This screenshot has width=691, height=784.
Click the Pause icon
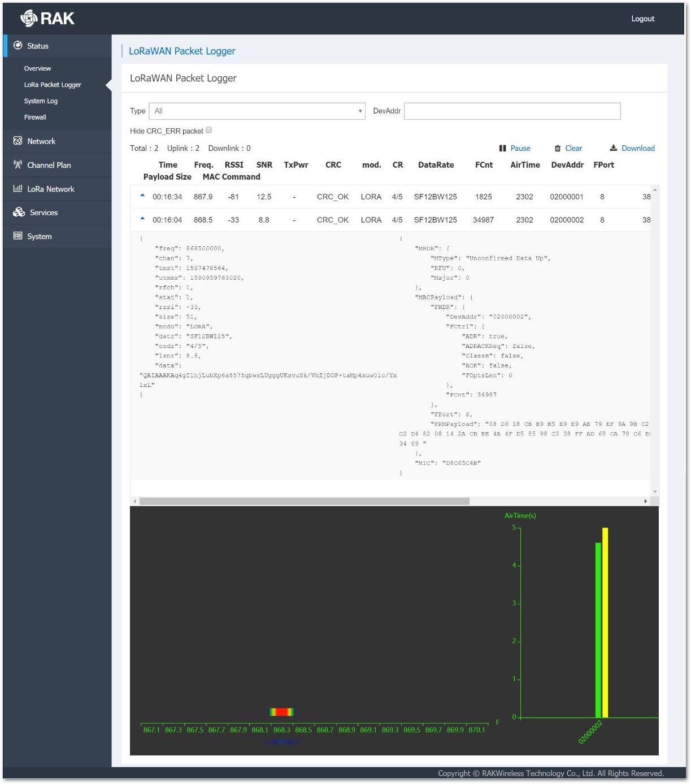point(502,148)
